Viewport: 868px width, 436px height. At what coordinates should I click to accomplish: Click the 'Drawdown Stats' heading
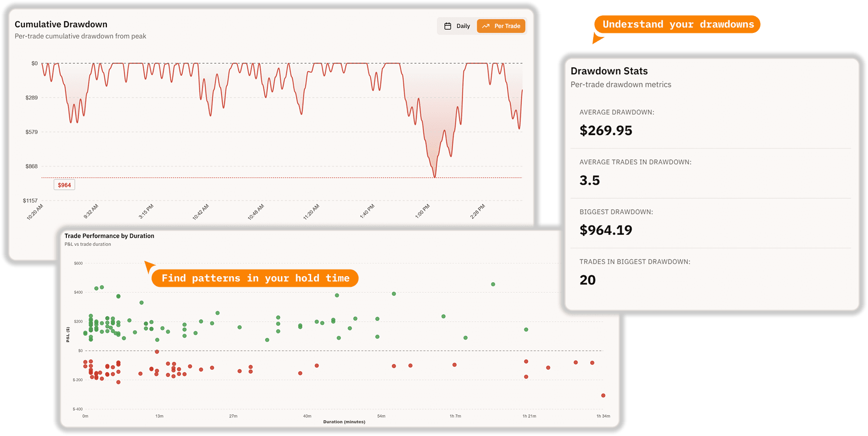tap(609, 71)
